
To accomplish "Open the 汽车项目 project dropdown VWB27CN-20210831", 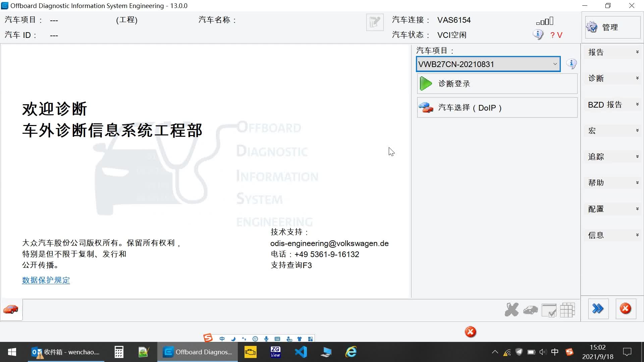I will [488, 64].
